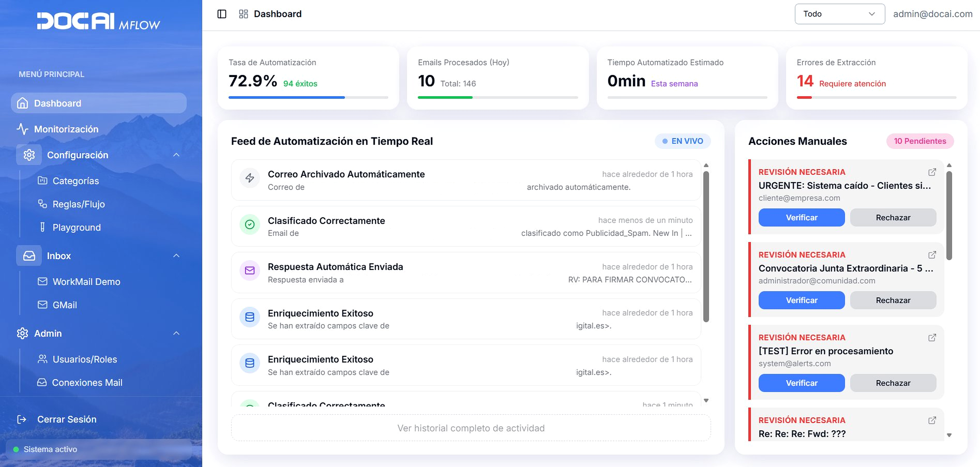This screenshot has height=467, width=980.
Task: Reject the Convocatoria Junta Extraordinaria item
Action: pyautogui.click(x=893, y=300)
